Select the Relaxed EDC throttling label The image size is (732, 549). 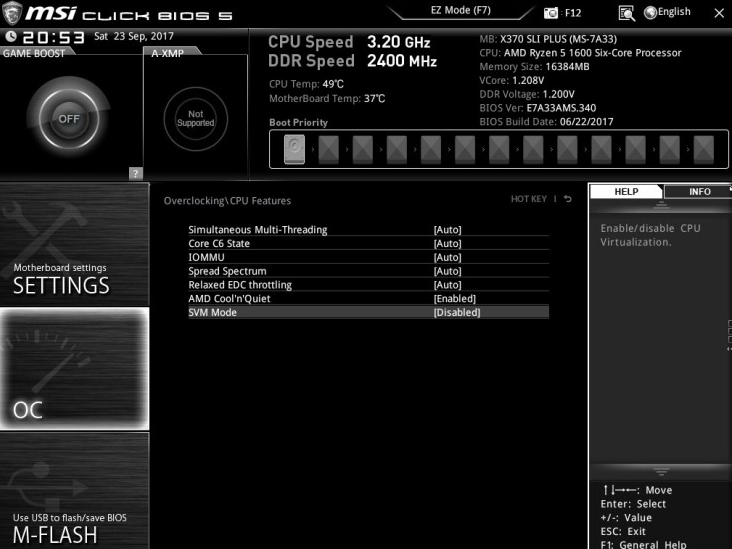[240, 285]
